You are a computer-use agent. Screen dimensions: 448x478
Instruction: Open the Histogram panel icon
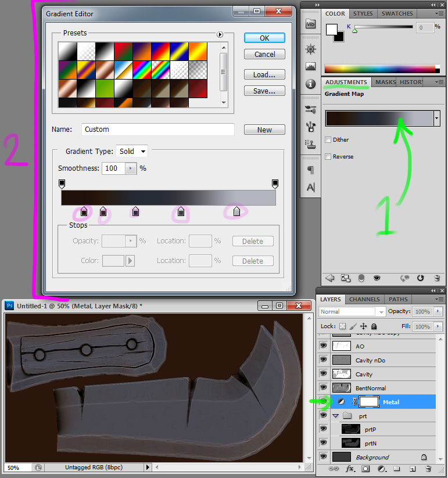310,66
